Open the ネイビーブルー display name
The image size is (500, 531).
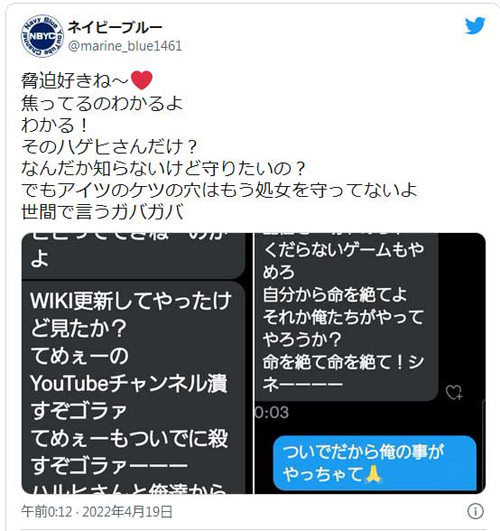click(115, 27)
